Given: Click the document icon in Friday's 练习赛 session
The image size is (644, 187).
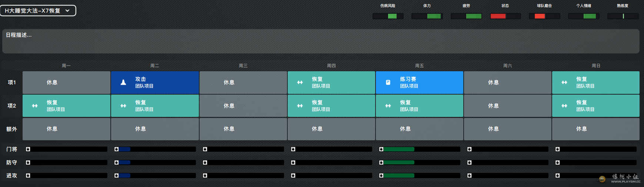Looking at the screenshot, I should click(x=388, y=82).
